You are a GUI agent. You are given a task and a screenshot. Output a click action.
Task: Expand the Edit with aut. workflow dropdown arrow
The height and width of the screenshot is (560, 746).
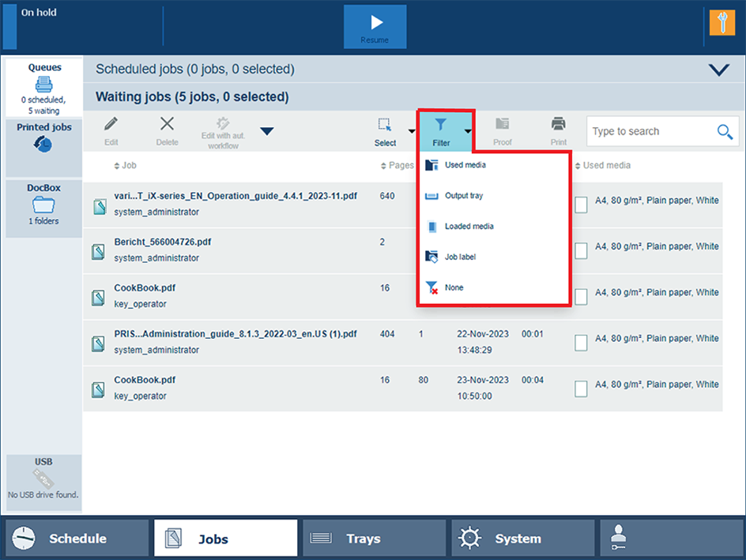[267, 131]
